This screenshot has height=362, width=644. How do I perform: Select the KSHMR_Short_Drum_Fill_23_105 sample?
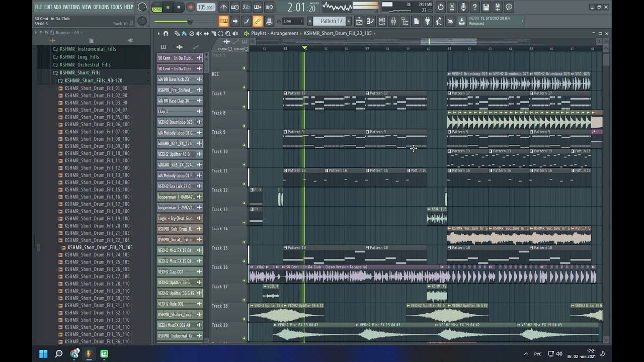[x=100, y=247]
